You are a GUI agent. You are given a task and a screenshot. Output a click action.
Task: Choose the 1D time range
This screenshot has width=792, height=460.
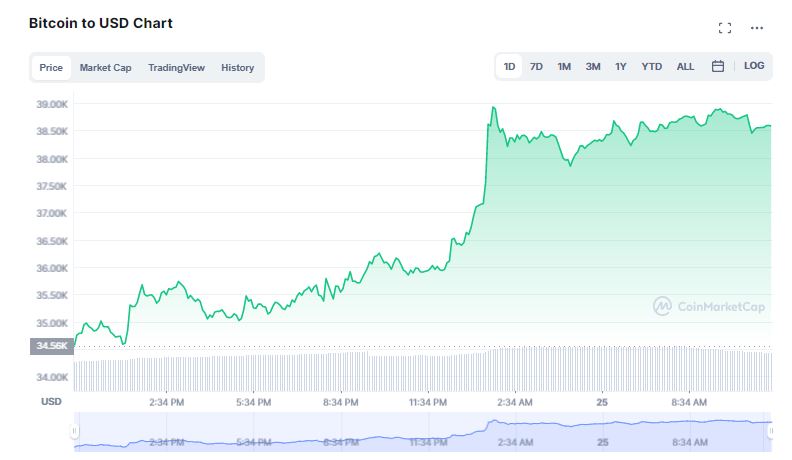click(x=509, y=67)
